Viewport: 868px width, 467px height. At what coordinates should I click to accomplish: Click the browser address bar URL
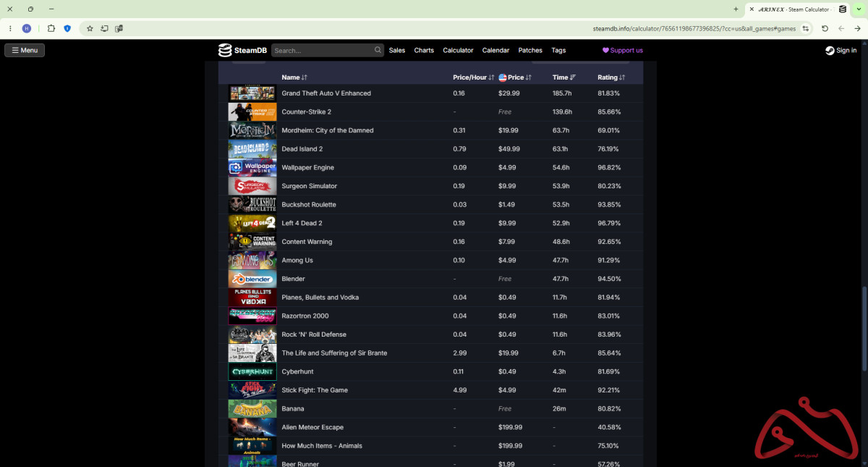point(694,28)
